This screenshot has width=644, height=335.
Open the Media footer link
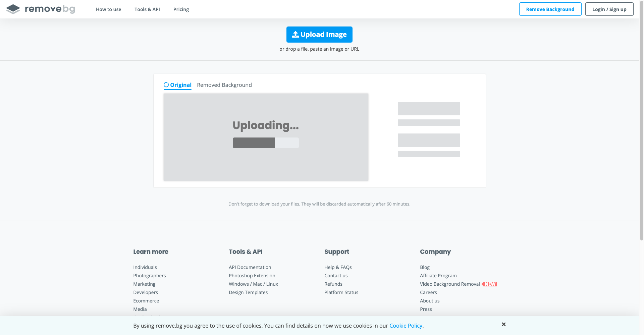(x=140, y=309)
